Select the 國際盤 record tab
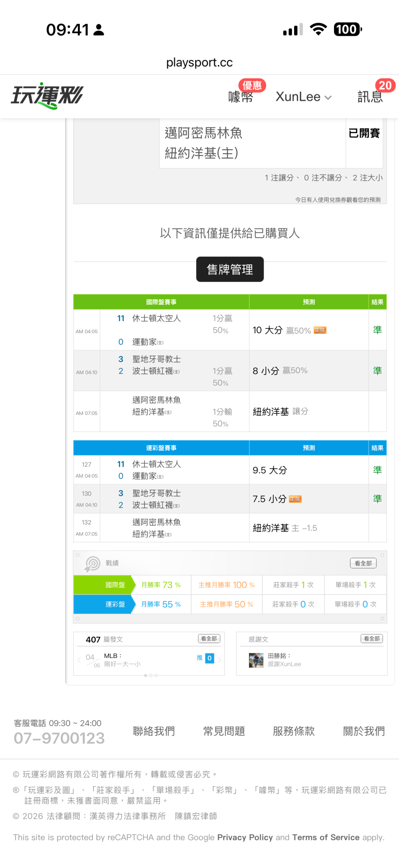 (115, 585)
